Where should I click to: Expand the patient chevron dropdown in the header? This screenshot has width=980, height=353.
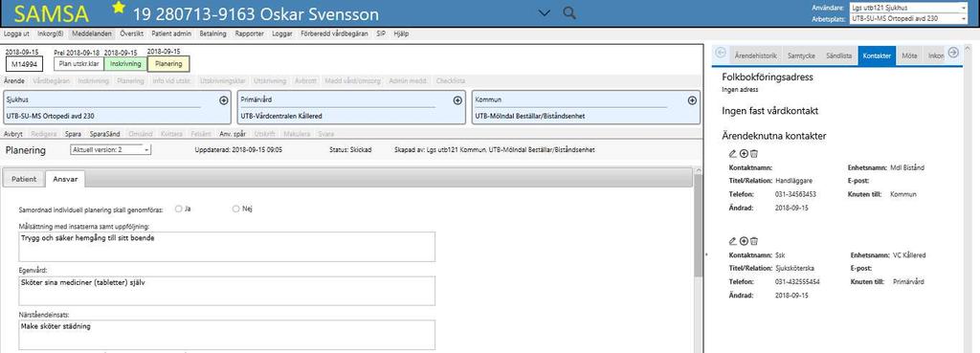(x=545, y=13)
